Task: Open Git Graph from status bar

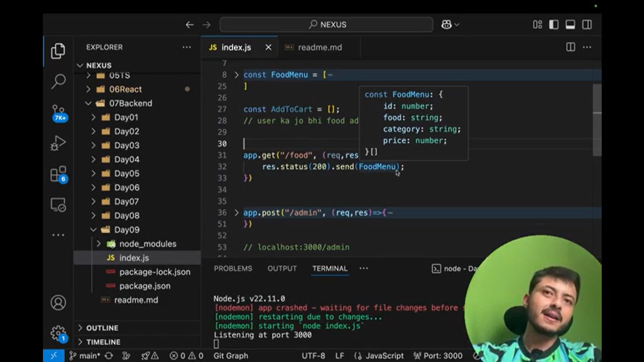Action: coord(231,356)
